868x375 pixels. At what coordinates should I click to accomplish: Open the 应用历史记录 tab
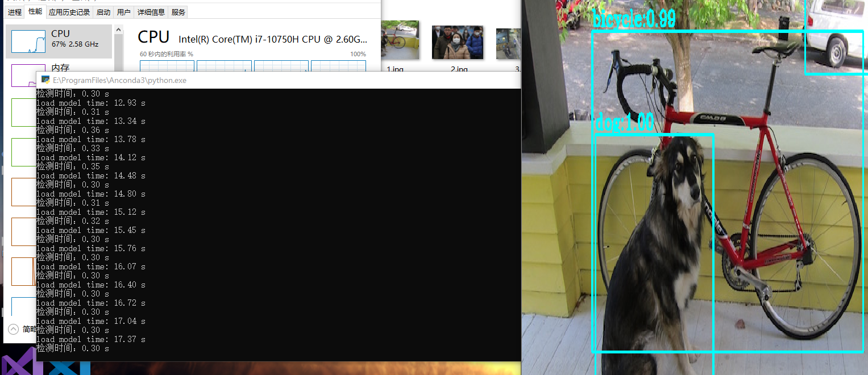pos(69,11)
